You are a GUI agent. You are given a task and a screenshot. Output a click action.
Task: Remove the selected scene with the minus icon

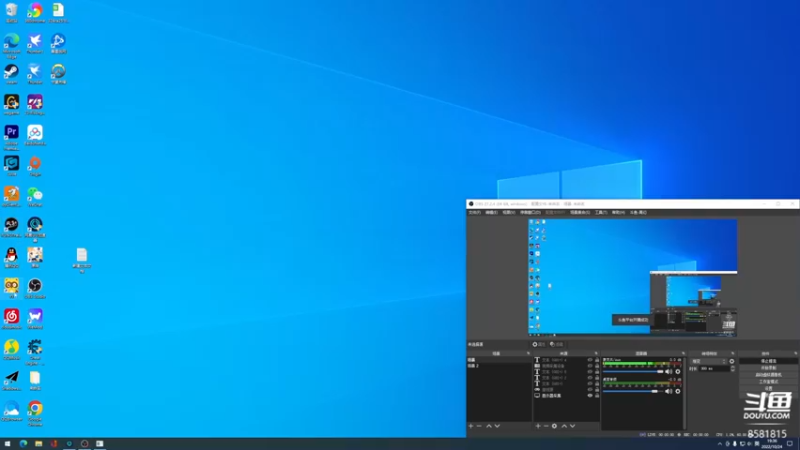(479, 426)
